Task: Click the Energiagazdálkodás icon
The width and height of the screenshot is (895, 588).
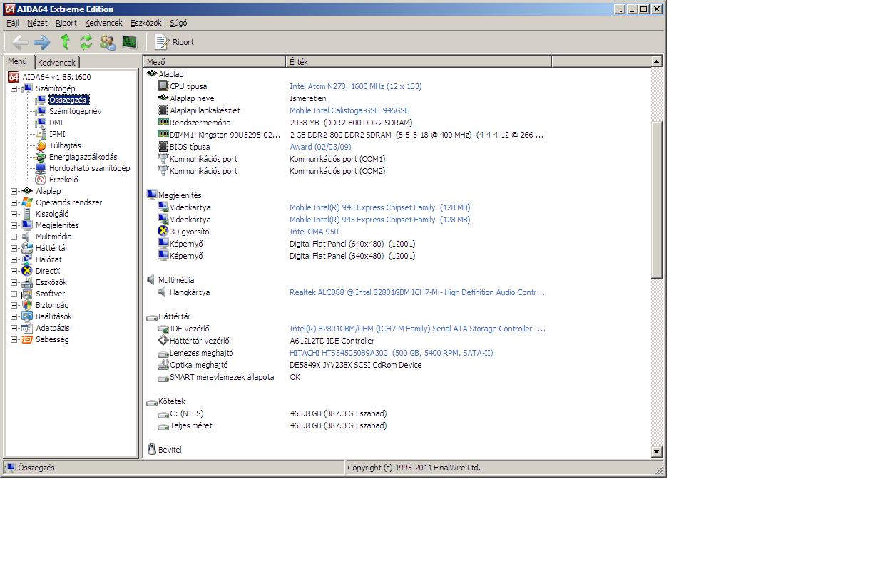Action: pyautogui.click(x=41, y=157)
